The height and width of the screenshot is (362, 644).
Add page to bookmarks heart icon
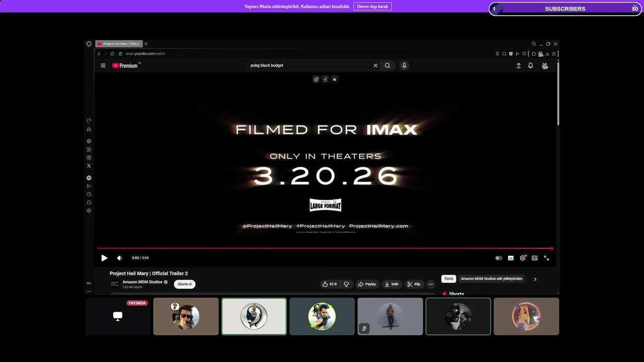click(x=524, y=54)
